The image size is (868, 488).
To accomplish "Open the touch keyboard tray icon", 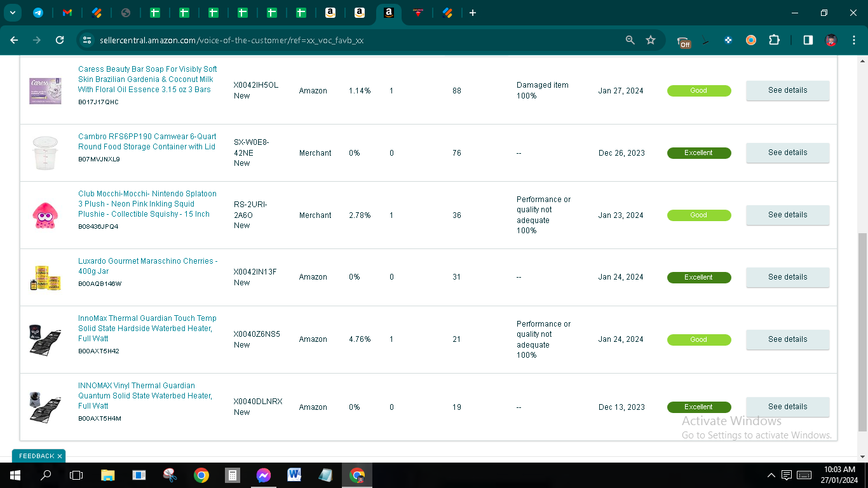I will 804,475.
